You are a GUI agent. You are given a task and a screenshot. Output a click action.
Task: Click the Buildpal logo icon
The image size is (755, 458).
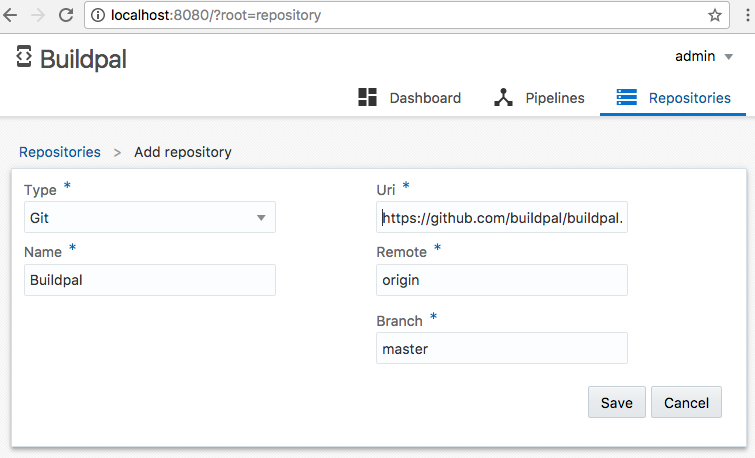(25, 57)
